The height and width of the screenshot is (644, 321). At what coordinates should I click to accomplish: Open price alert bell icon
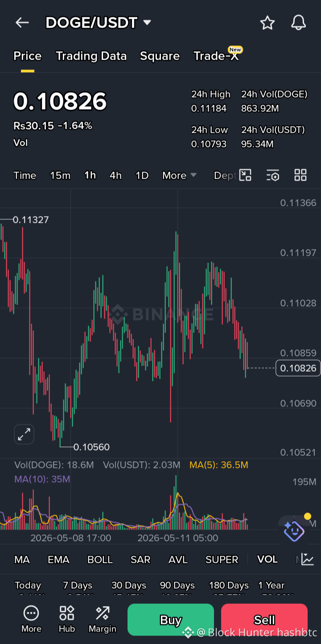(x=298, y=22)
